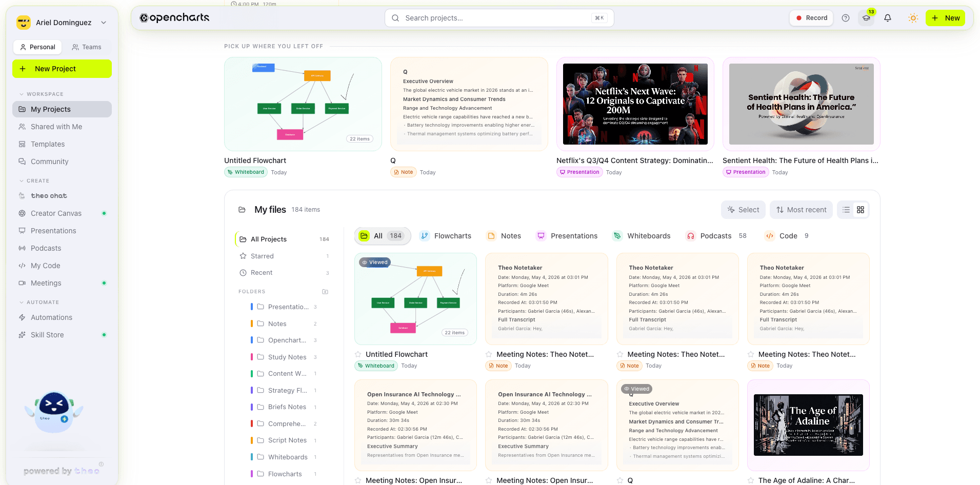Image resolution: width=980 pixels, height=485 pixels.
Task: Open the Community page
Action: 62,161
